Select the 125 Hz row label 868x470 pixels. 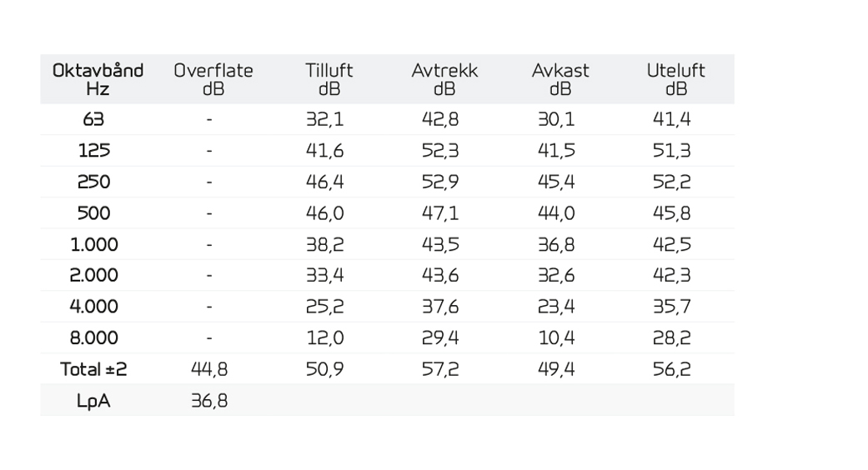point(94,150)
